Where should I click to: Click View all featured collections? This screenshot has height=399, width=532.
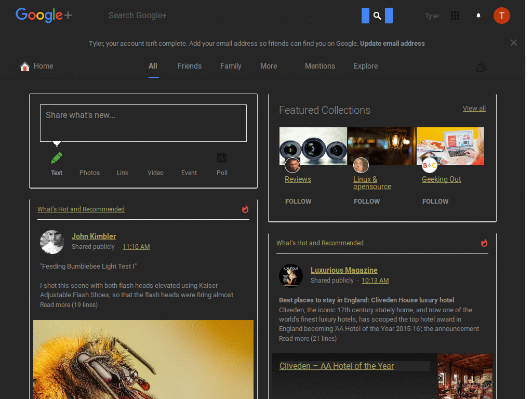click(x=474, y=108)
